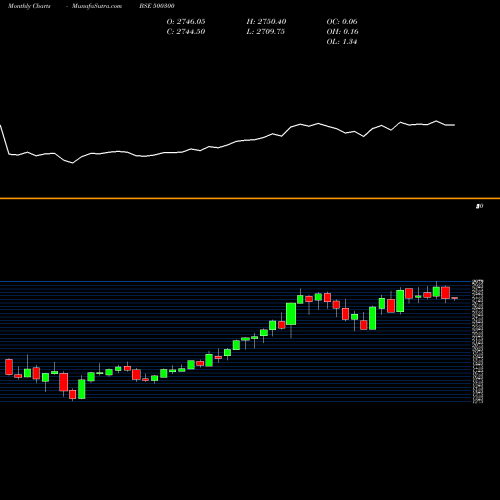The width and height of the screenshot is (500, 500).
Task: Click the first red candlestick at the far left
Action: coord(9,367)
